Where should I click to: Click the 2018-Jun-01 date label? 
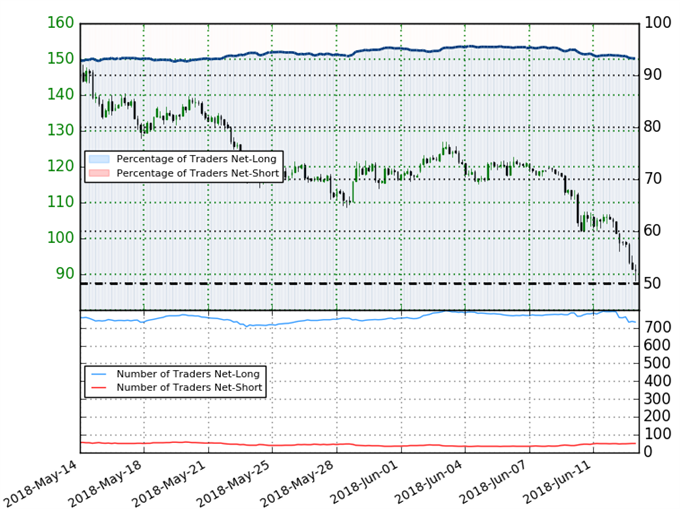[363, 483]
